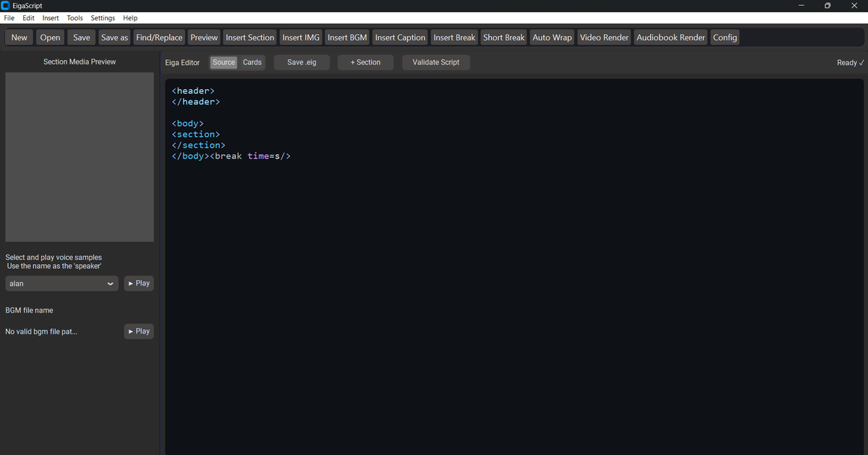Click the New toolbar button
The height and width of the screenshot is (455, 868).
[x=20, y=38]
